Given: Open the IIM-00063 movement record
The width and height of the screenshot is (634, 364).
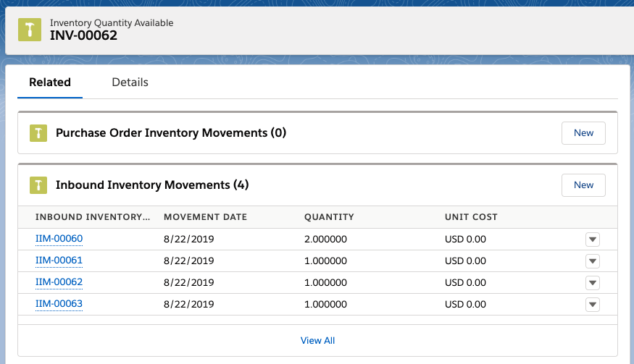Looking at the screenshot, I should click(x=59, y=304).
